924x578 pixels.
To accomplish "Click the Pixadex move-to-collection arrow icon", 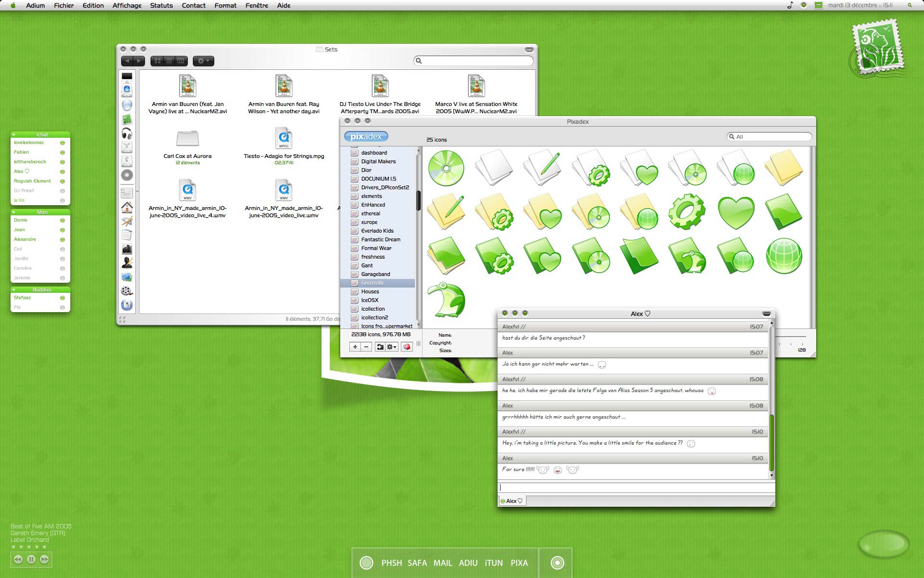I will pyautogui.click(x=380, y=347).
